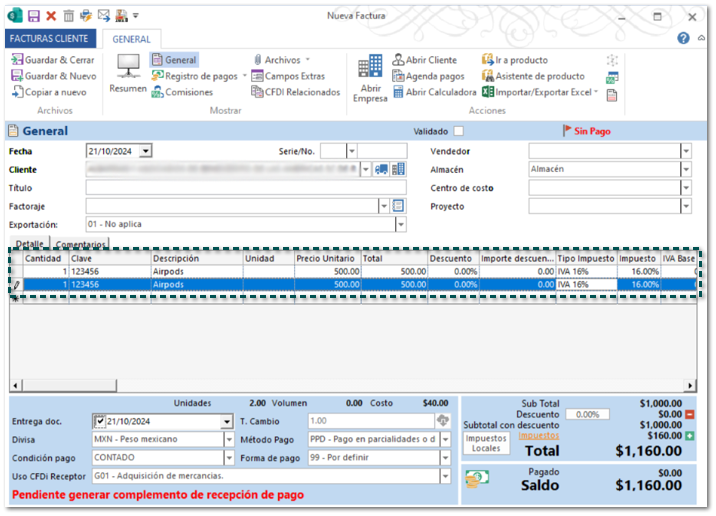This screenshot has height=516, width=716.
Task: Open Abrir Calculadora tool
Action: pyautogui.click(x=398, y=92)
